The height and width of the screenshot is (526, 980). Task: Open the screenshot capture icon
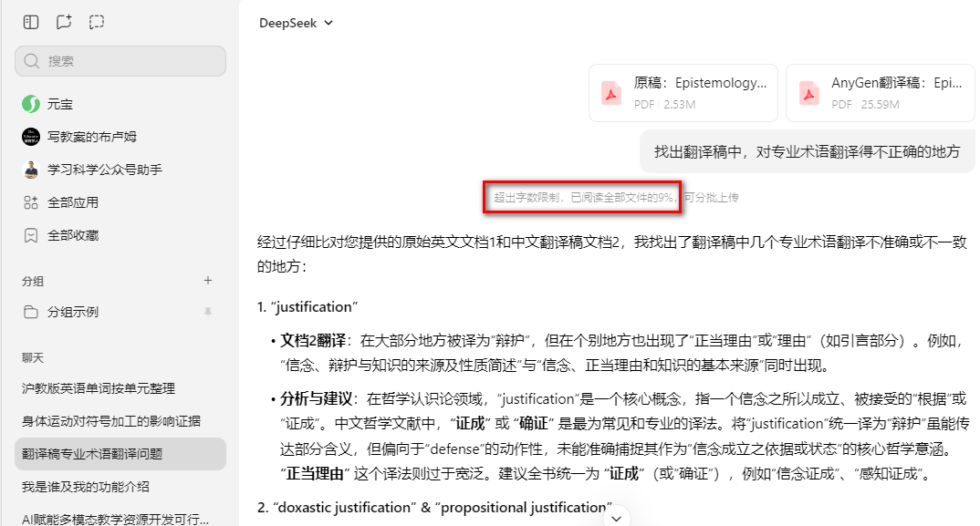96,21
